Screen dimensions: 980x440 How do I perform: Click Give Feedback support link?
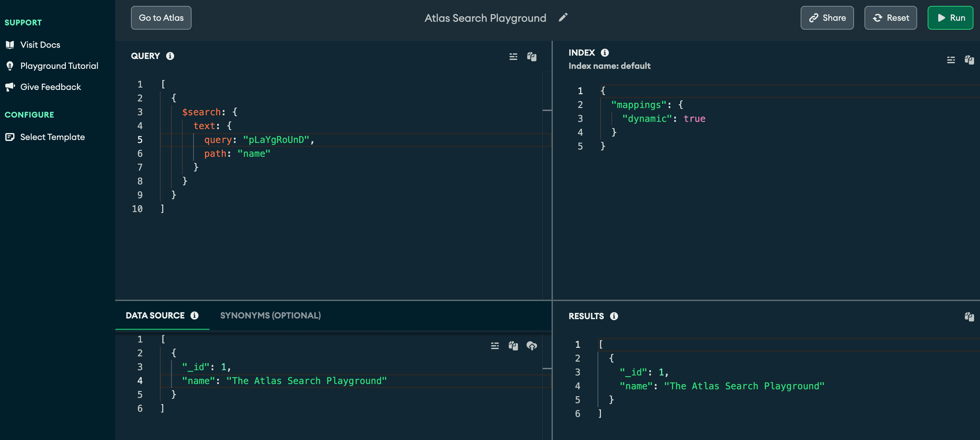[x=51, y=86]
